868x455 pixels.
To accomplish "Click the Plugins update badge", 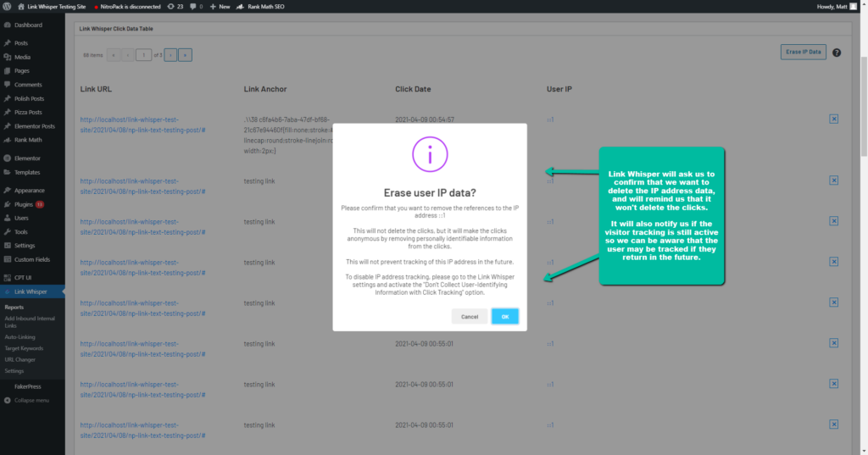I will 40,204.
